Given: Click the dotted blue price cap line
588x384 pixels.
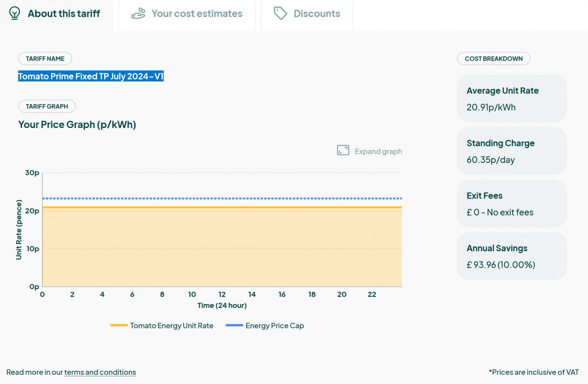Looking at the screenshot, I should pyautogui.click(x=222, y=198).
